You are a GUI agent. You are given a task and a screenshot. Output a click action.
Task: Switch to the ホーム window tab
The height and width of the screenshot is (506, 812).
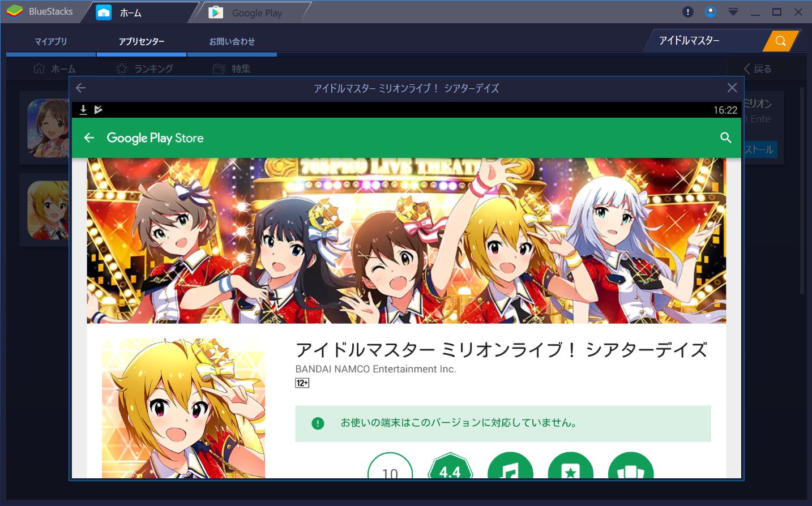(x=139, y=12)
